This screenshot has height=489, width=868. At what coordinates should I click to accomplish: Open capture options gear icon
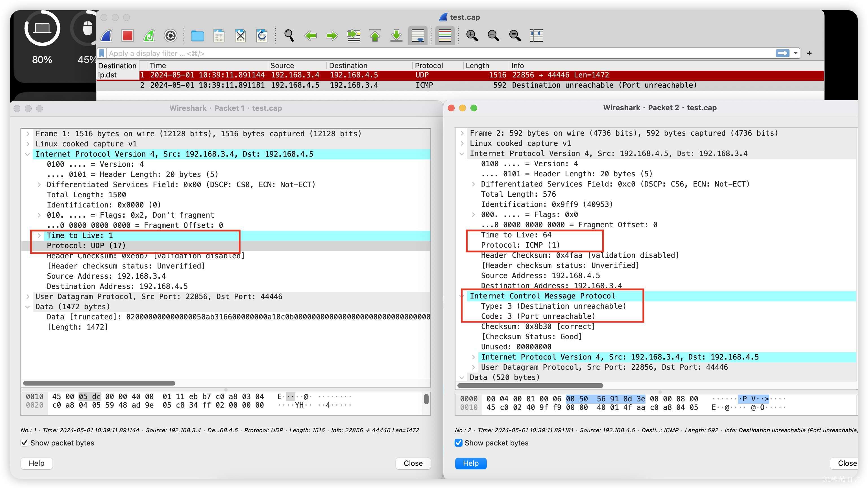point(171,35)
